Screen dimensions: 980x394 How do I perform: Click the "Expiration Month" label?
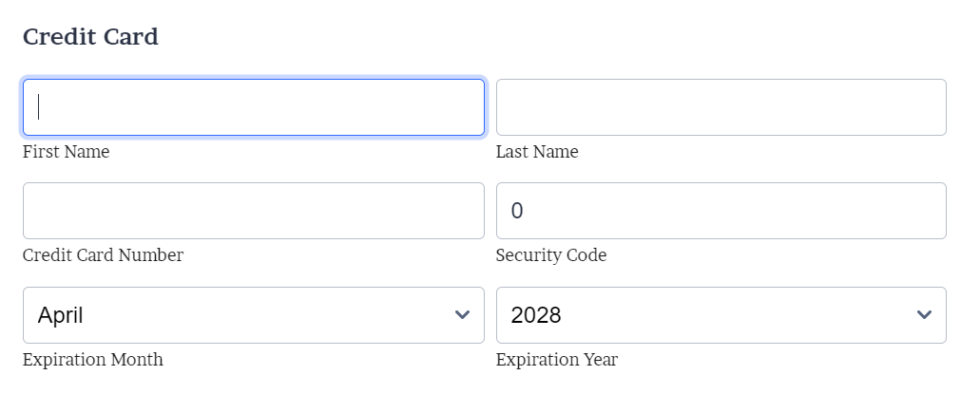(93, 360)
